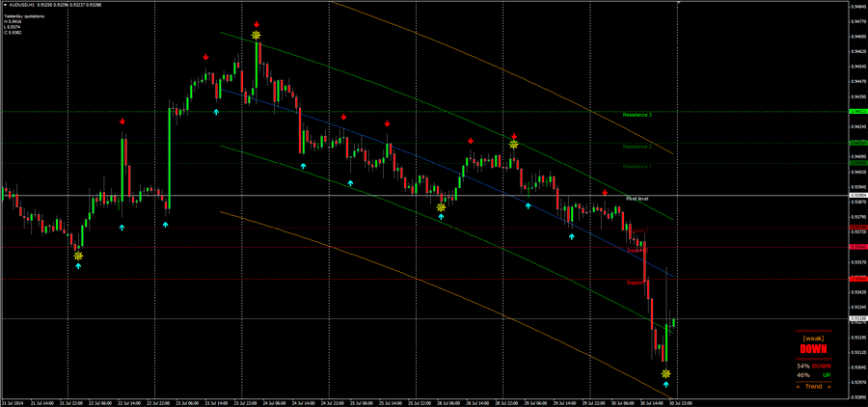868x407 pixels.
Task: Click the 54% DOWN trend percentage
Action: tap(809, 366)
